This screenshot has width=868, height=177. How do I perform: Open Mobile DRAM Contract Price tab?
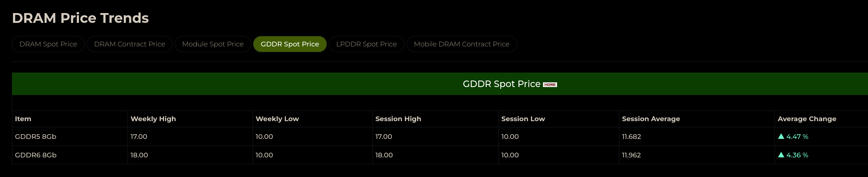[x=462, y=44]
